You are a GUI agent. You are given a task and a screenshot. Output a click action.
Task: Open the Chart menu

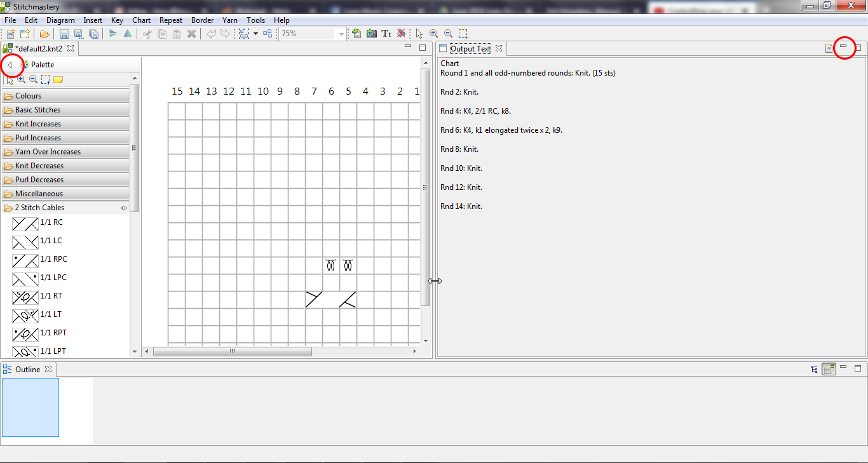point(141,20)
